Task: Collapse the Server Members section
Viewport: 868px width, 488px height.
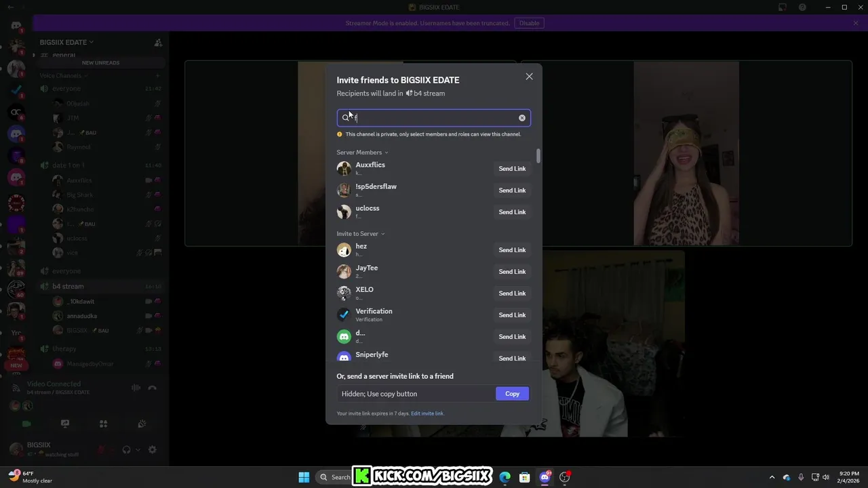Action: (x=363, y=152)
